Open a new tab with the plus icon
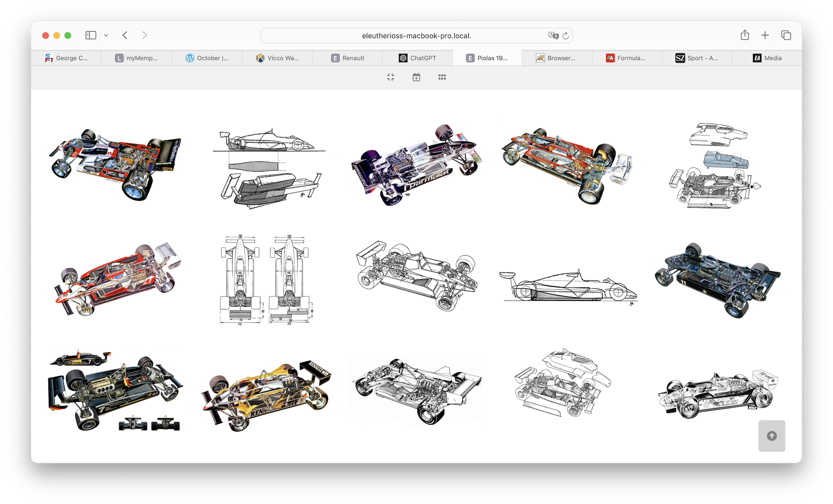 (765, 35)
